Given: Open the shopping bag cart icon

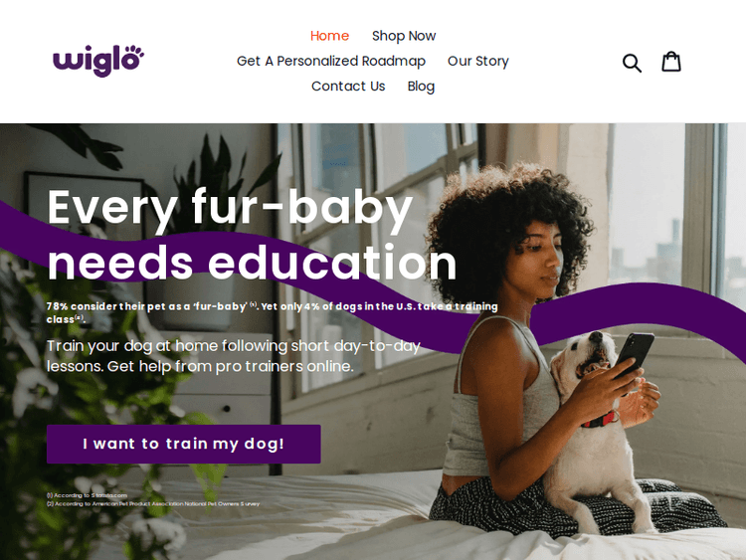Looking at the screenshot, I should (670, 62).
